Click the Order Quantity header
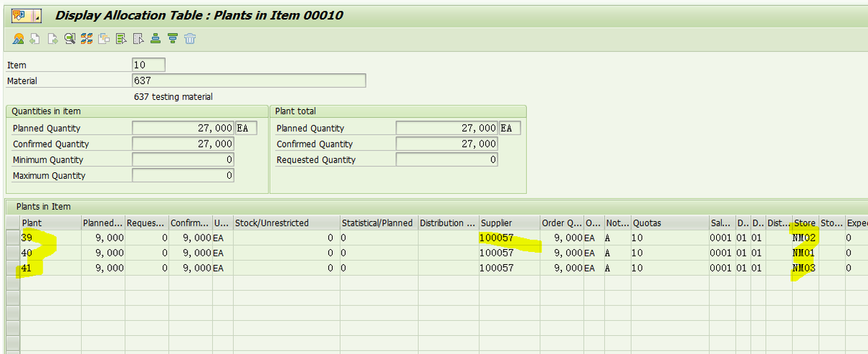The image size is (868, 354). (561, 223)
